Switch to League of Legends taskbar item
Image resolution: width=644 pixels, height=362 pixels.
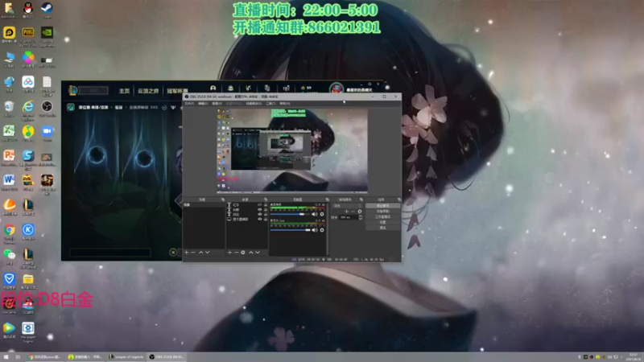[x=126, y=357]
